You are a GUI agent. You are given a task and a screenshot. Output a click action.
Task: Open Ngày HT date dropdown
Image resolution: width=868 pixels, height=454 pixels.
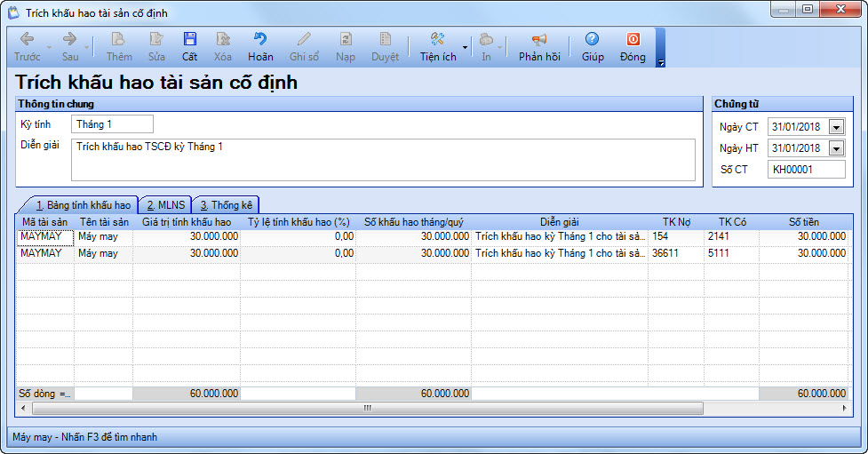click(836, 148)
